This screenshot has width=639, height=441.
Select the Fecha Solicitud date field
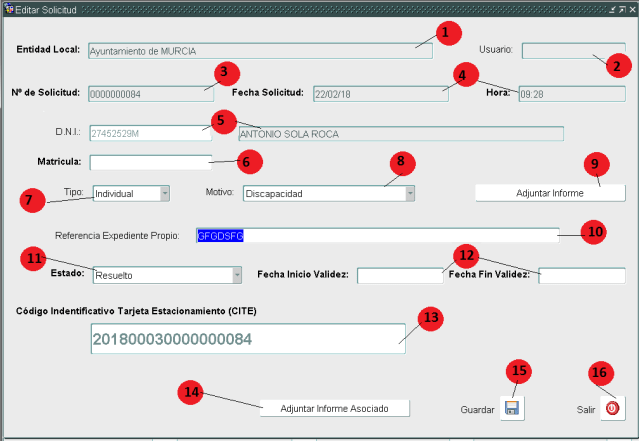379,94
